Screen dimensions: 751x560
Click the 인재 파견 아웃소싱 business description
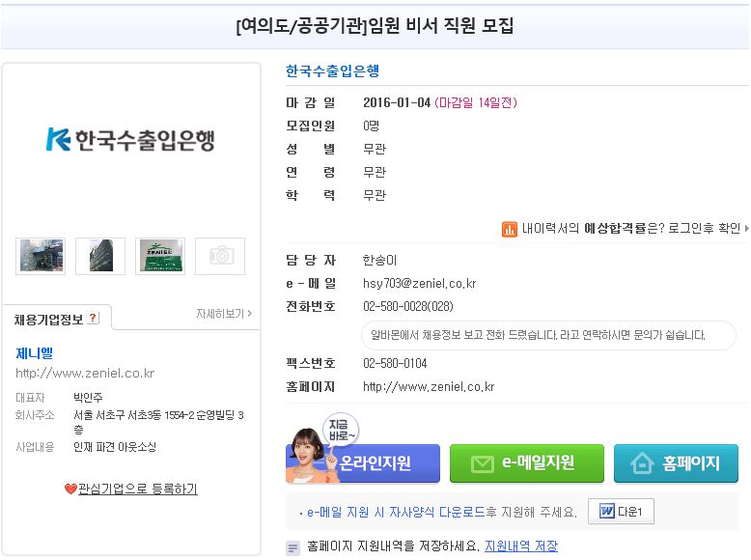115,447
